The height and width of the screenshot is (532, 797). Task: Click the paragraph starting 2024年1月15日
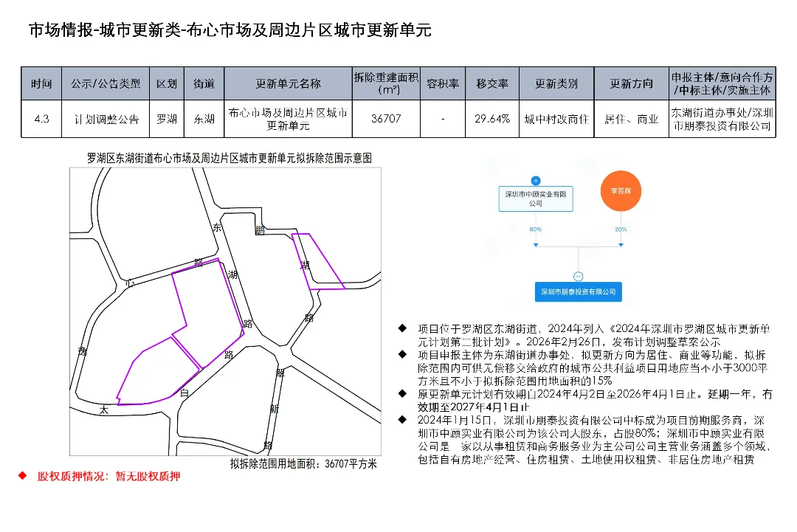[595, 440]
